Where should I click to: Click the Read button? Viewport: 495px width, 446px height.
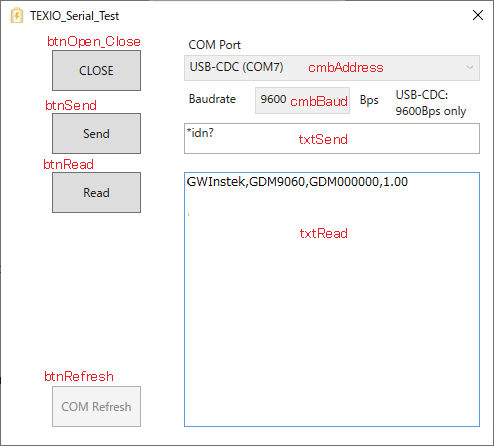click(x=96, y=192)
